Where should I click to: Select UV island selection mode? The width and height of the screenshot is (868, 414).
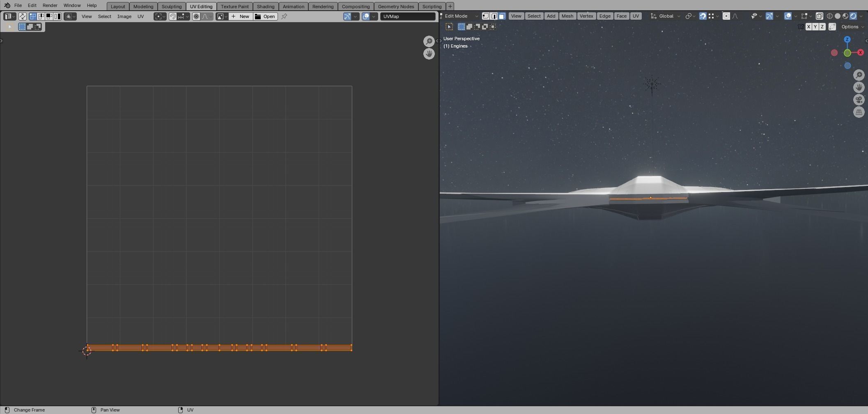(x=57, y=16)
